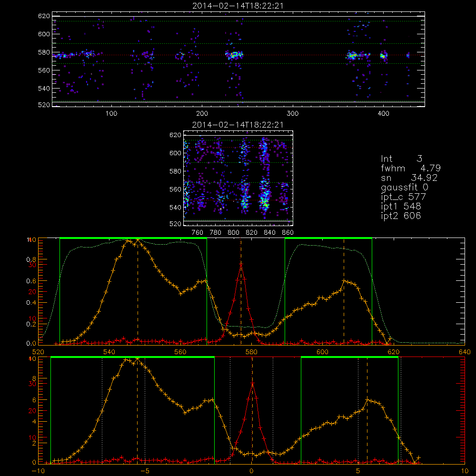Click the 'ipt_c 577' text line
The height and width of the screenshot is (476, 476).
point(404,197)
